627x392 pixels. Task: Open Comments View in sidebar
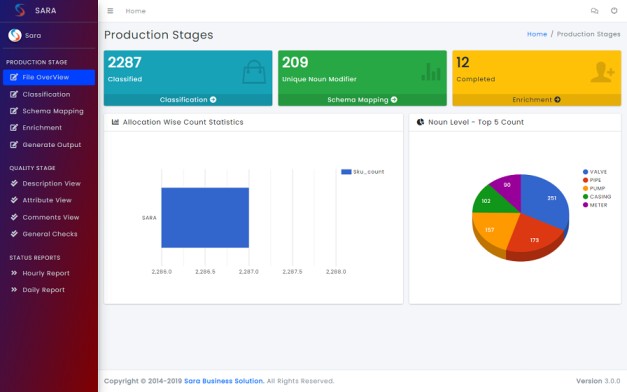[x=49, y=217]
